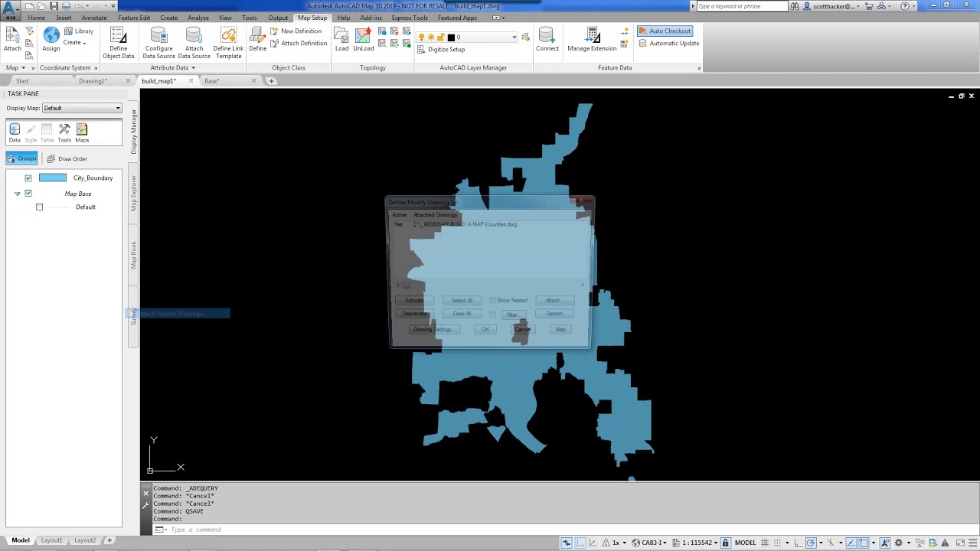Viewport: 980px width, 551px height.
Task: Click the new drawing tab plus button
Action: point(271,81)
